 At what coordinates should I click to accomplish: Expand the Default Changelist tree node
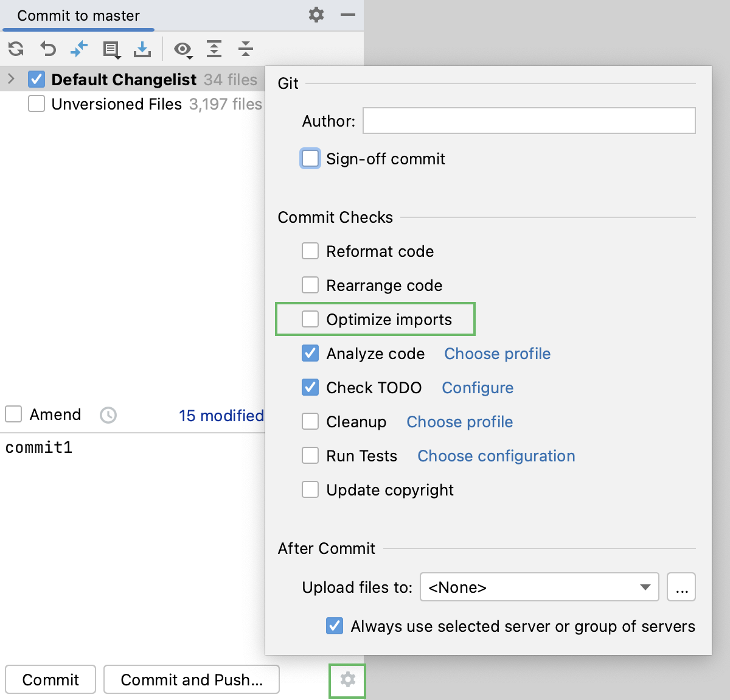point(11,79)
